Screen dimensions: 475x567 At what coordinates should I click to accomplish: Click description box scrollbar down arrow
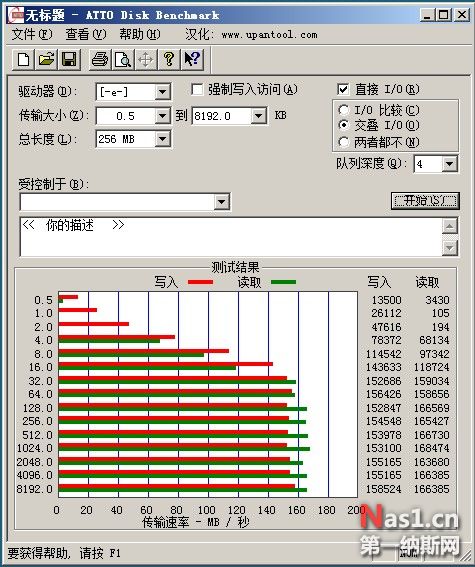450,248
